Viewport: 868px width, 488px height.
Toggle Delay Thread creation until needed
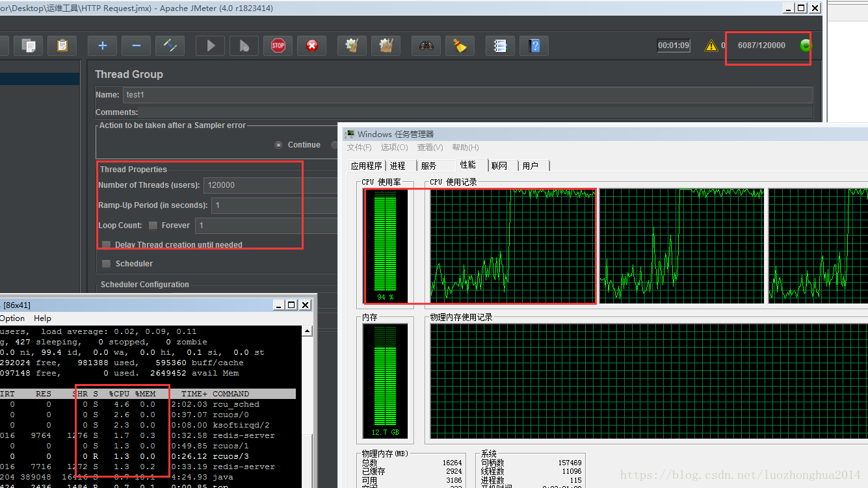tap(107, 245)
